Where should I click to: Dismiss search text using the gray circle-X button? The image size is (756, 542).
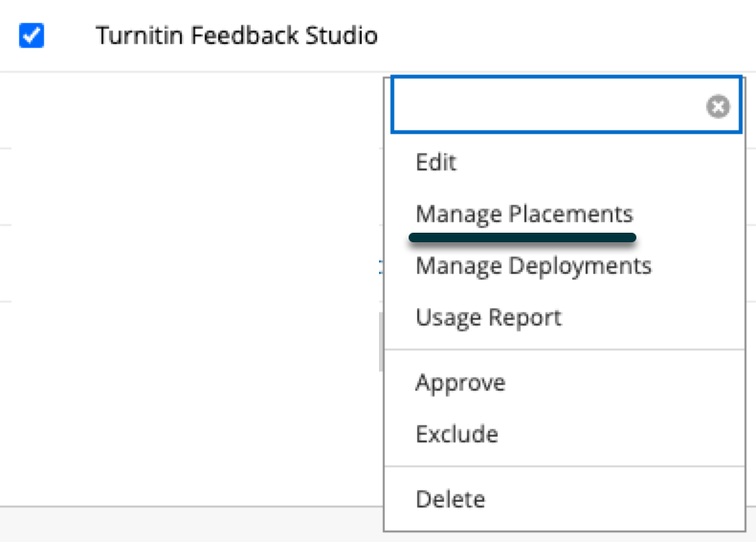coord(718,106)
